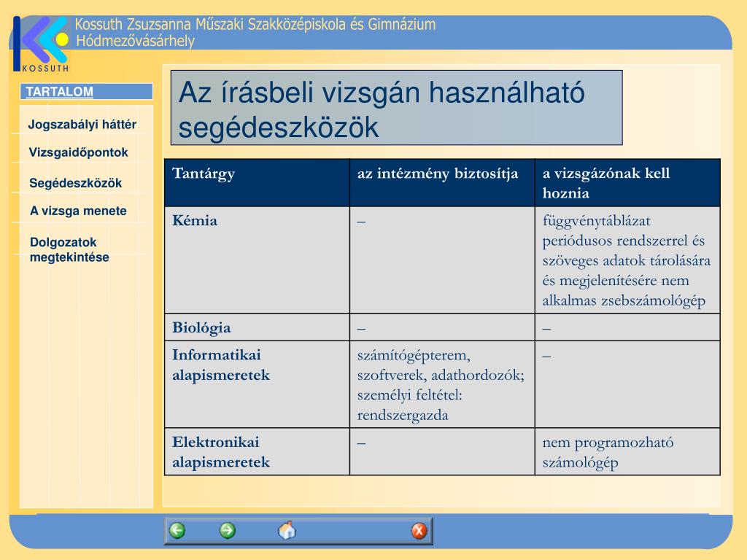The image size is (747, 560).
Task: Go to the home slide icon
Action: coord(287,530)
